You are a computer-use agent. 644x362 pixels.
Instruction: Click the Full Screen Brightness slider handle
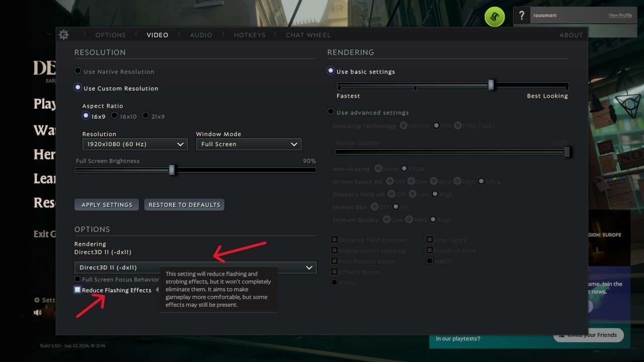tap(172, 170)
